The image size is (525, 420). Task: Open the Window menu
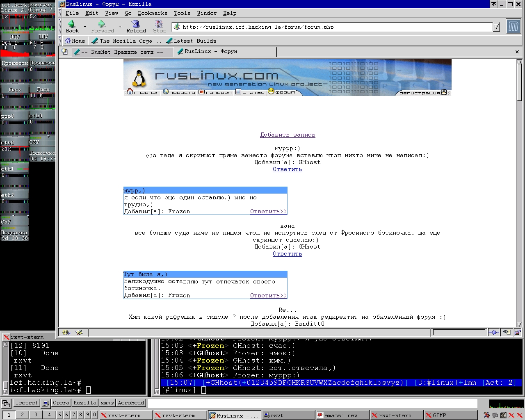pyautogui.click(x=207, y=13)
